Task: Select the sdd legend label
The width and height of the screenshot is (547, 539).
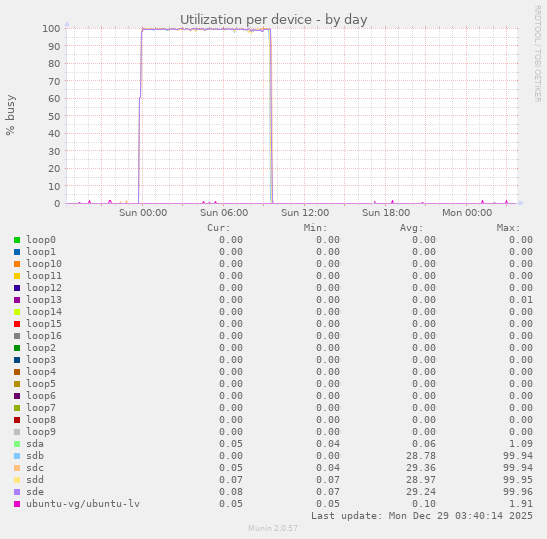Action: pyautogui.click(x=35, y=480)
